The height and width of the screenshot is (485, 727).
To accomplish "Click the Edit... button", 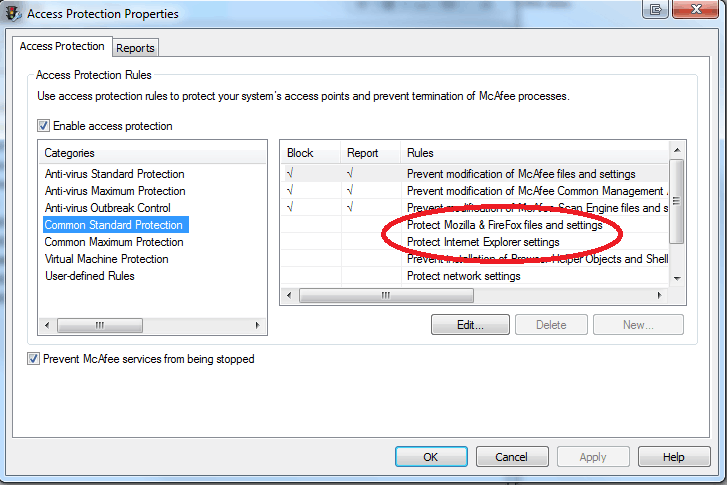I will tap(470, 325).
